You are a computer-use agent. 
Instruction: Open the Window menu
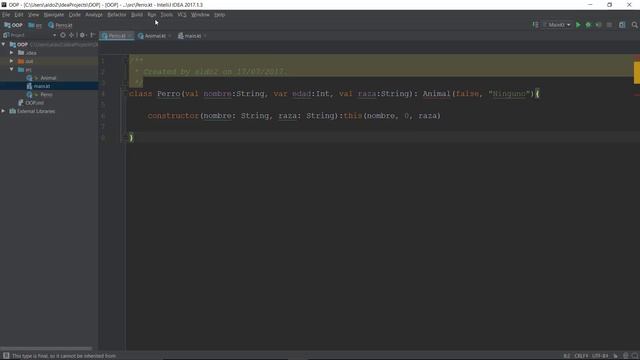click(200, 15)
